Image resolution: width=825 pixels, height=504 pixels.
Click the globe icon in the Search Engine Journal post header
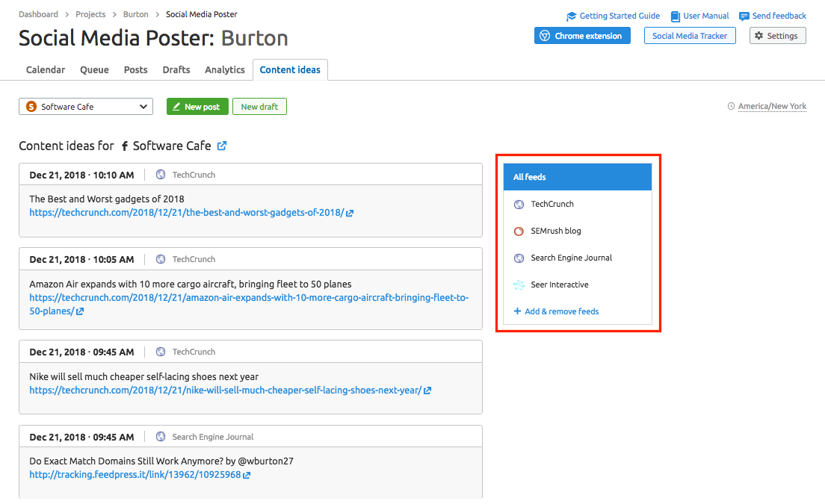point(161,437)
